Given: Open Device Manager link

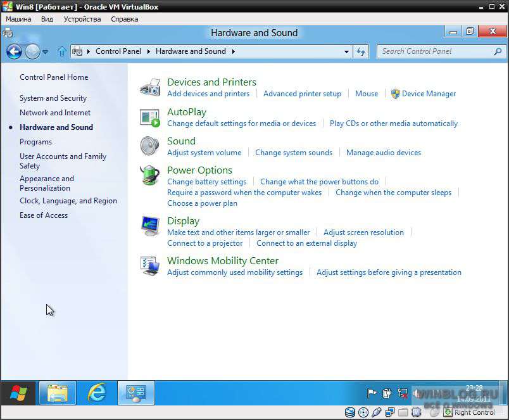Looking at the screenshot, I should click(429, 94).
